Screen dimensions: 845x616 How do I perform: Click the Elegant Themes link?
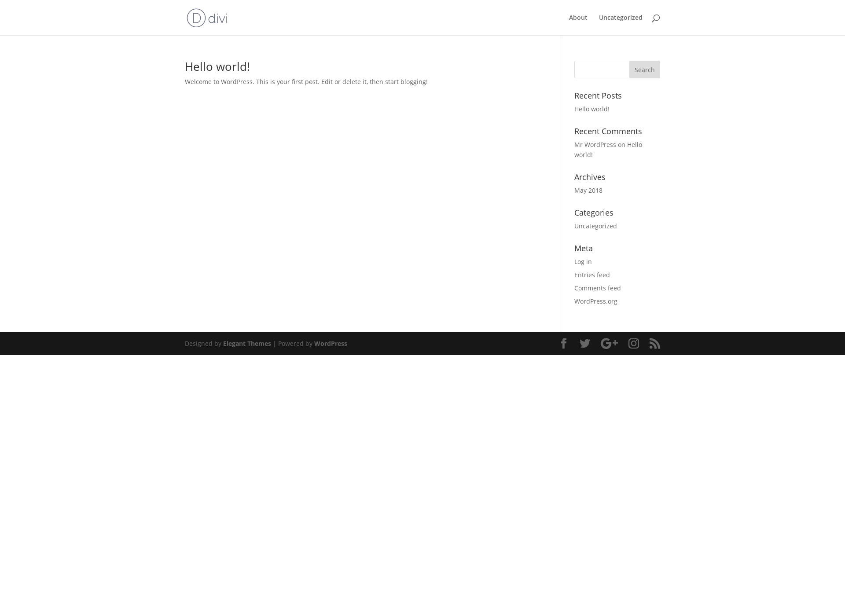[x=246, y=343]
